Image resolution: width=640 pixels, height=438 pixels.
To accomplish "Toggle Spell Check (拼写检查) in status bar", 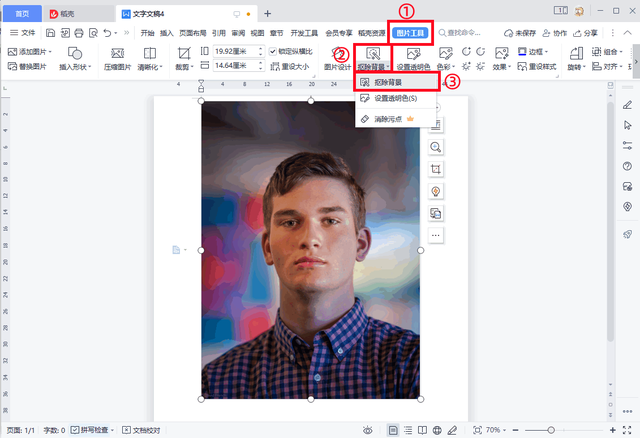I will click(x=92, y=430).
